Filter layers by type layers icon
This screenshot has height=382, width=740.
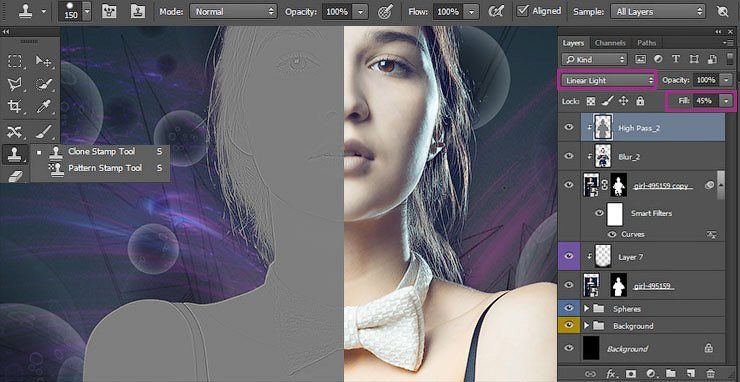coord(676,59)
